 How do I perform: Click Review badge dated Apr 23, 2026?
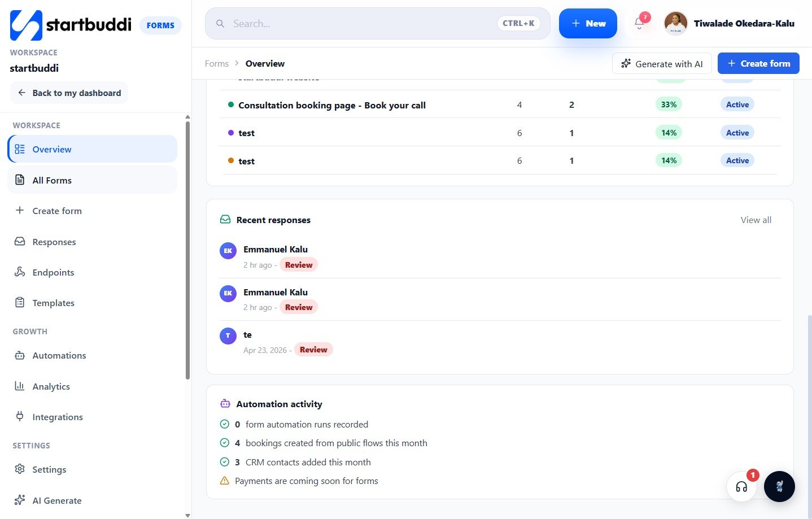click(x=313, y=350)
